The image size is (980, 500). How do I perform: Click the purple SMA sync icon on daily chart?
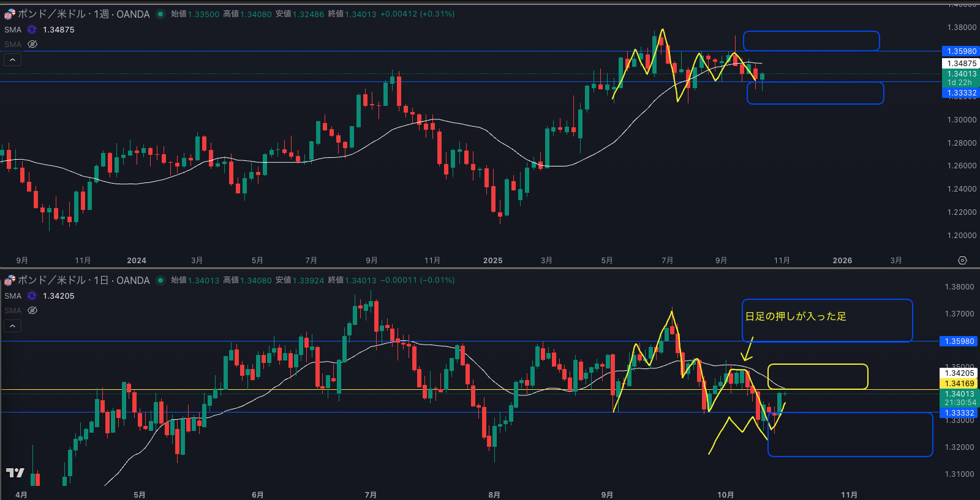(x=32, y=296)
